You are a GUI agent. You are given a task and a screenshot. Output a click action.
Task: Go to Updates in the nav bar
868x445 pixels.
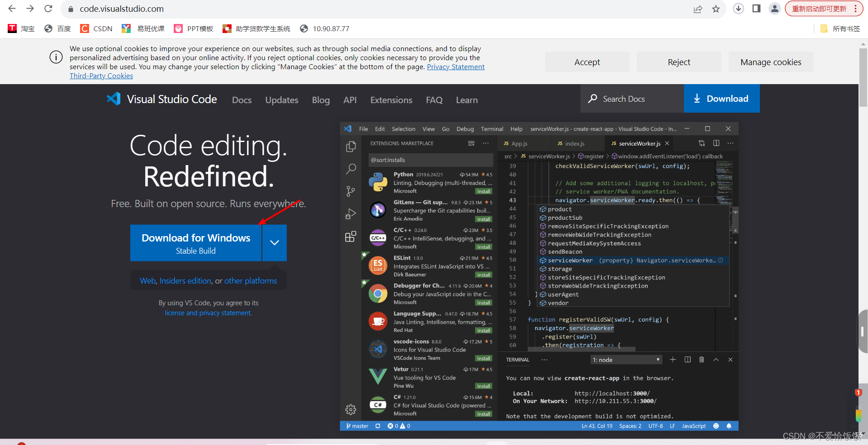click(x=281, y=100)
